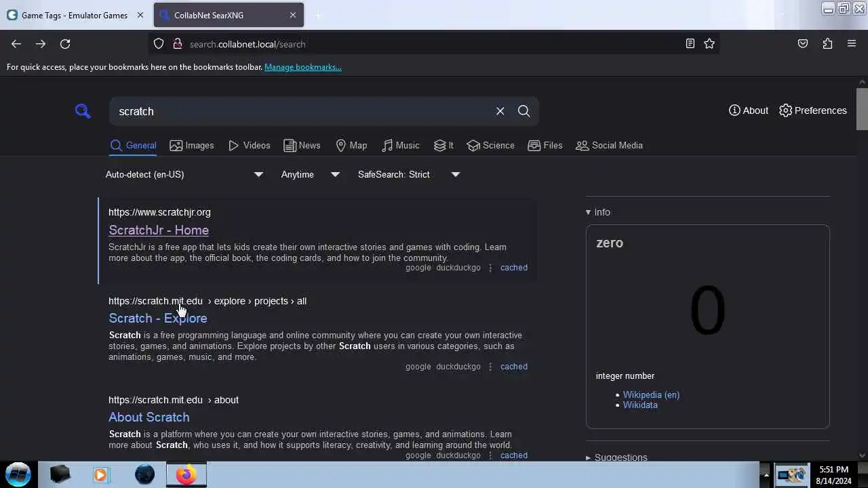
Task: Open Firefox from the taskbar
Action: [x=186, y=474]
